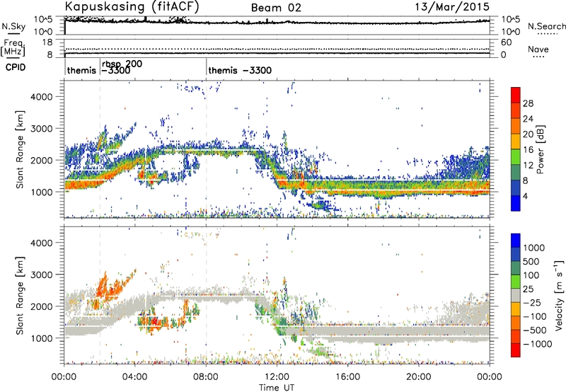Screen dimensions: 566x392
Task: Click the 25 label on velocity color bar
Action: (x=528, y=289)
